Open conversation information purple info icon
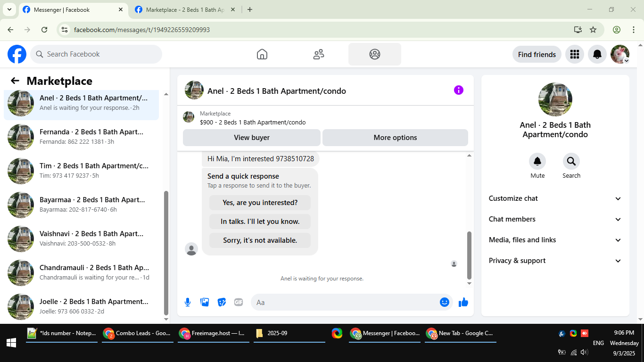644x362 pixels. (x=459, y=90)
